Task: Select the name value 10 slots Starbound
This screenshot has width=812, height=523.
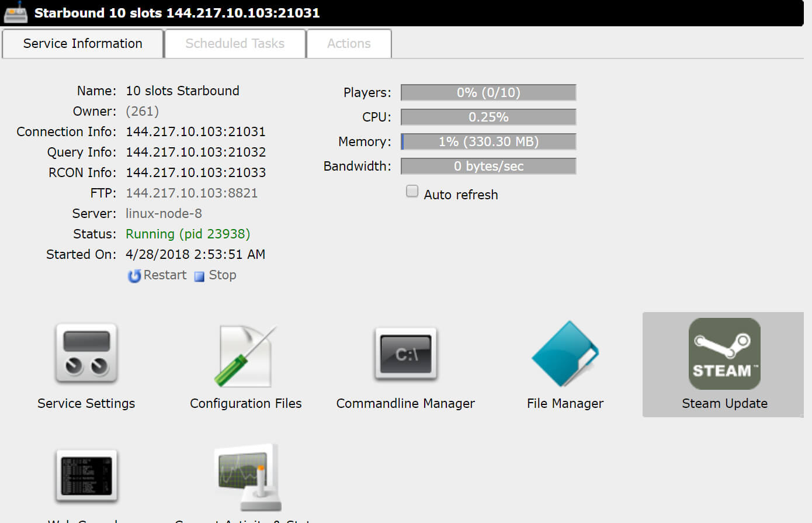Action: coord(182,91)
